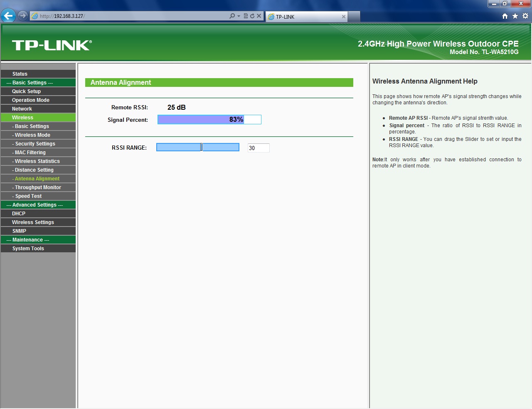Viewport: 532px width, 409px height.
Task: Click the 'Model No. TL-WA5210G' text
Action: 484,52
